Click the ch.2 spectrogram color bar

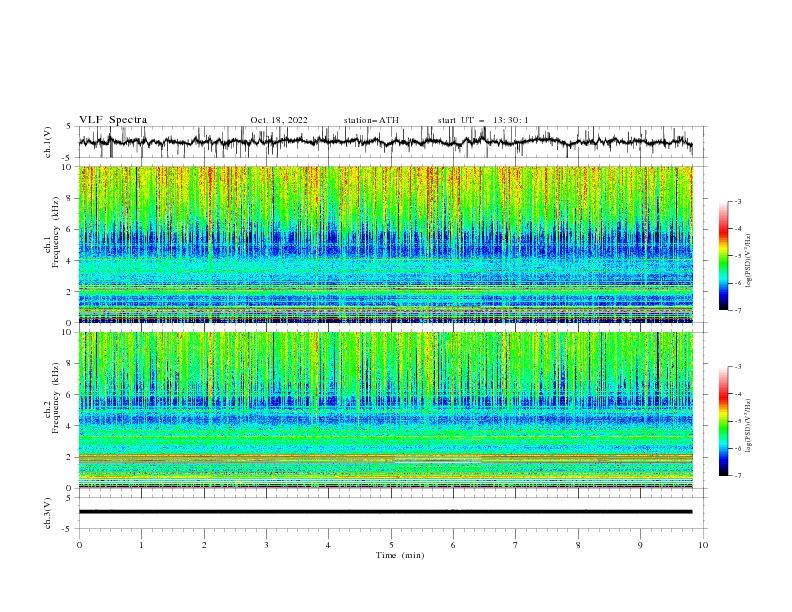click(x=724, y=421)
